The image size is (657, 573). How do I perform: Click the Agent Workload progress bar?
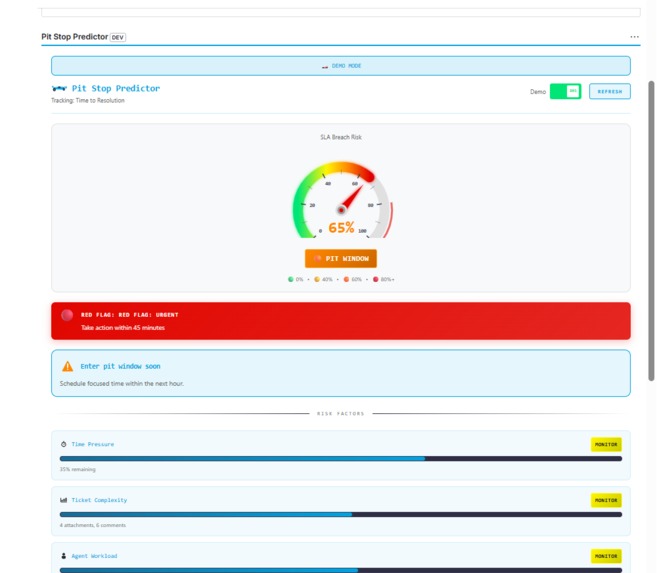tap(341, 570)
